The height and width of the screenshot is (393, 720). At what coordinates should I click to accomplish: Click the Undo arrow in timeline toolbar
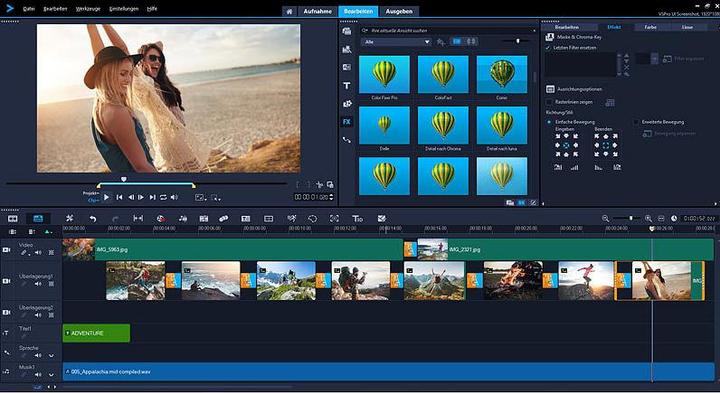point(93,219)
